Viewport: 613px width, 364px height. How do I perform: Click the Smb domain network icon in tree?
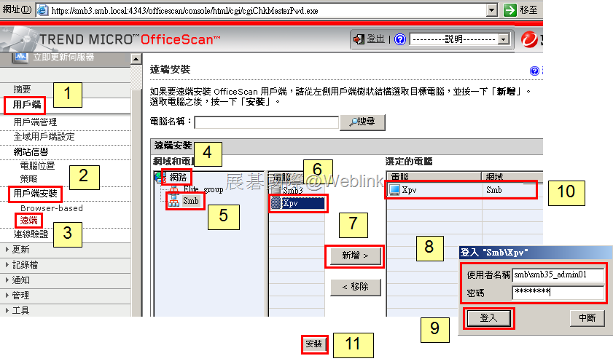173,201
